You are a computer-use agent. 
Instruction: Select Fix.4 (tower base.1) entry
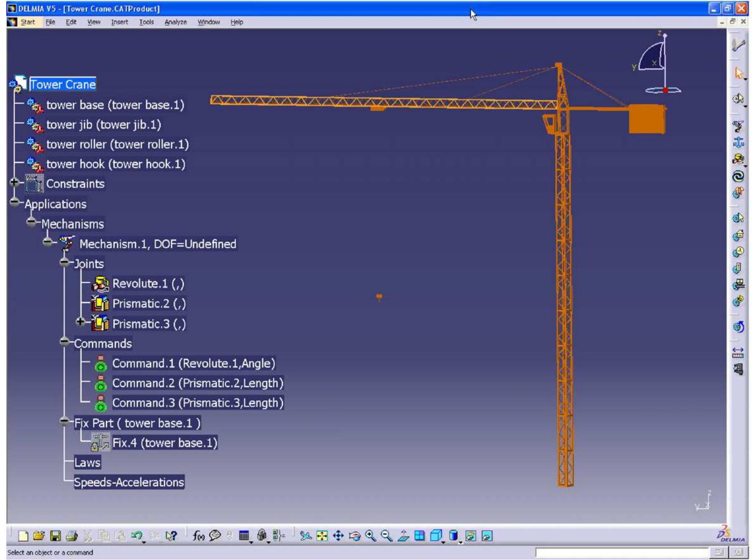click(x=165, y=443)
